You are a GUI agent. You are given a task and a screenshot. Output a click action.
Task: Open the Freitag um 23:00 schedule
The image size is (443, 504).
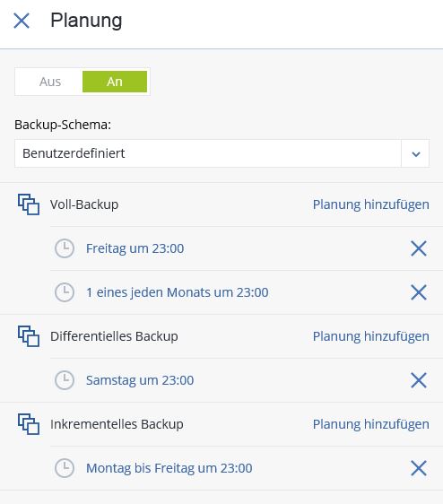pyautogui.click(x=135, y=248)
